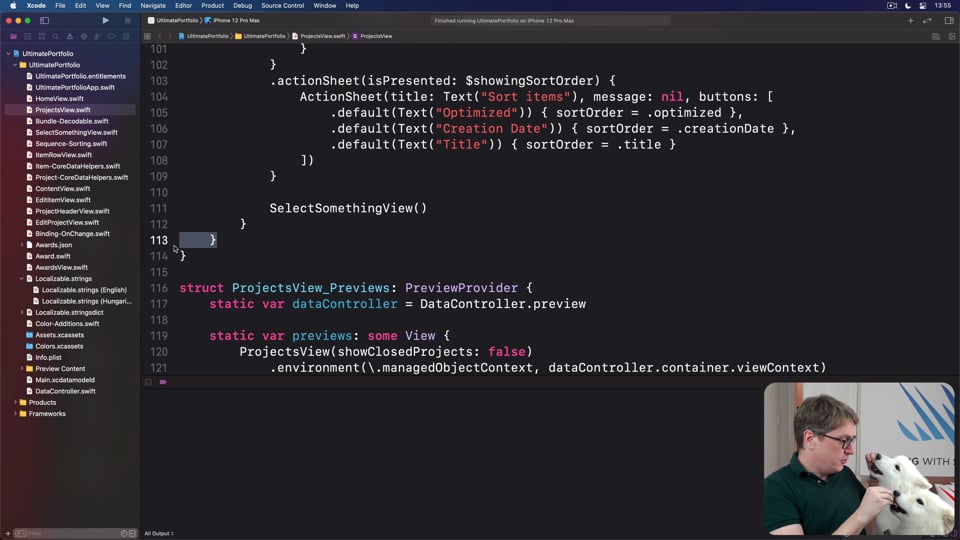The width and height of the screenshot is (960, 540).
Task: Add editor on right icon
Action: [951, 36]
